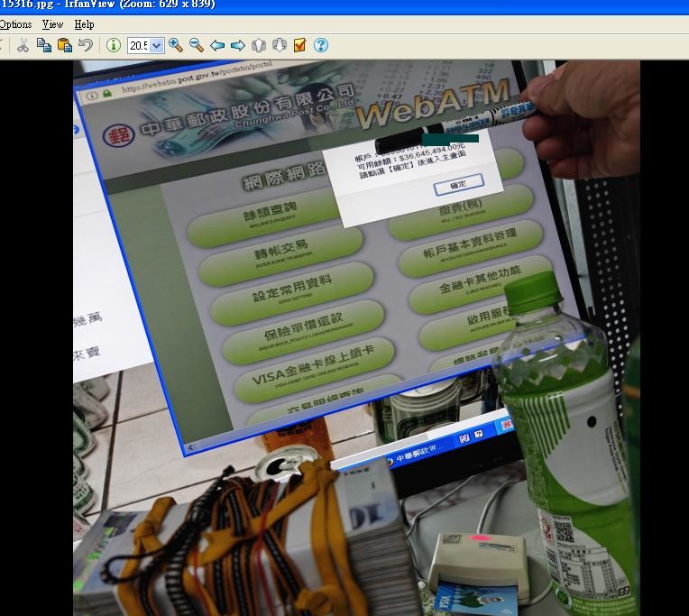Click the next page down-arrow icon
The height and width of the screenshot is (616, 689).
pos(280,45)
